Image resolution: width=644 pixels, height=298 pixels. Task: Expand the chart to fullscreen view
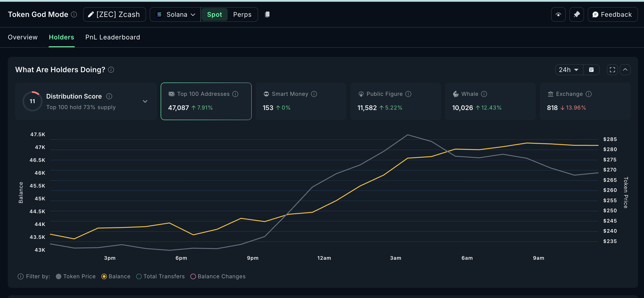click(x=612, y=70)
